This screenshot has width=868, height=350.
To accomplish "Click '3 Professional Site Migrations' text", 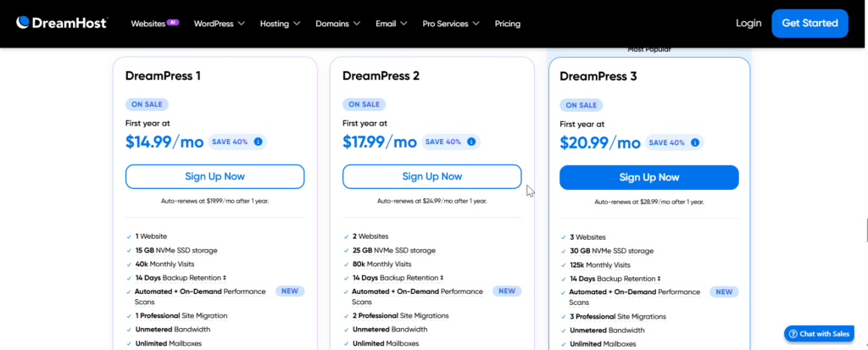I will [618, 317].
